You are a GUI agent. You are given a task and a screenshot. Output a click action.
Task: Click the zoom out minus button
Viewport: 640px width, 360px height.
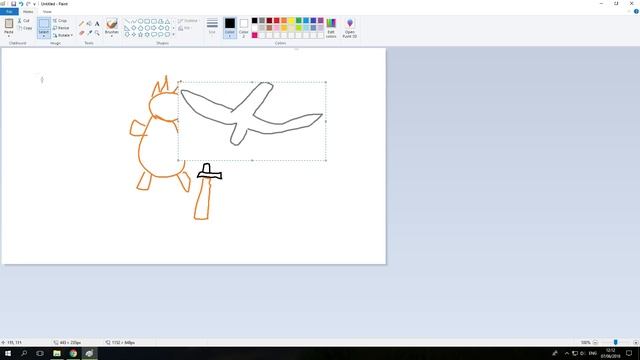pos(596,342)
